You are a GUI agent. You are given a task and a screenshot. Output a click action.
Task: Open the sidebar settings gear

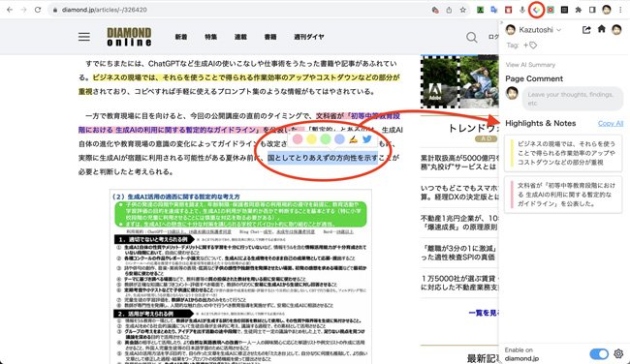tap(618, 353)
